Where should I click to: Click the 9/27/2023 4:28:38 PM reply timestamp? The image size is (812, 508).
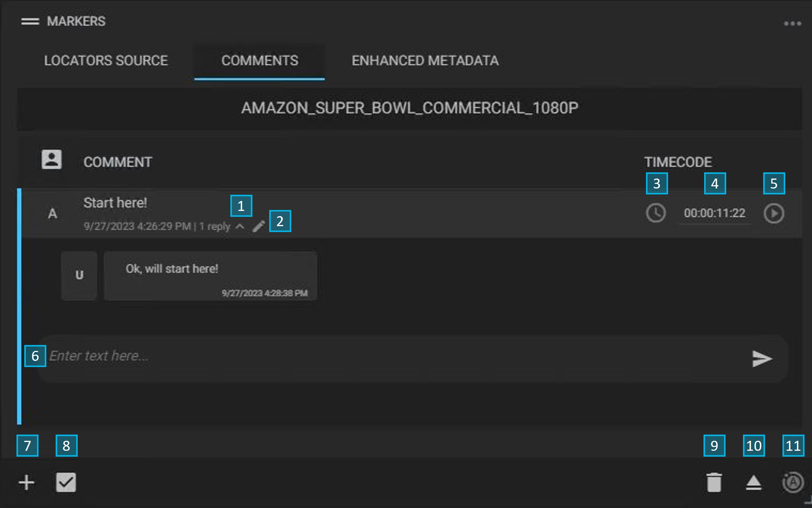tap(265, 293)
